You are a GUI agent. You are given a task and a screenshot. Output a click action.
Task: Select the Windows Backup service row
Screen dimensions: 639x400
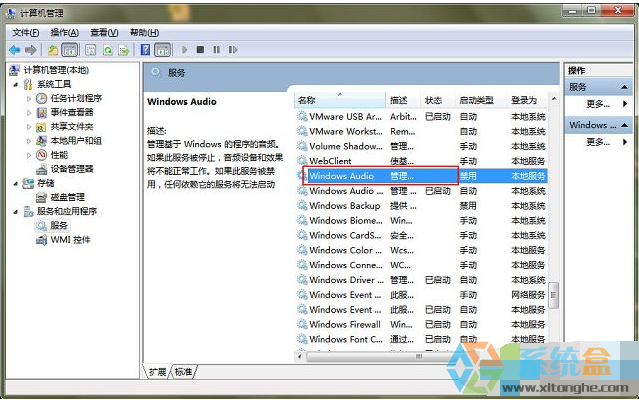[x=421, y=206]
